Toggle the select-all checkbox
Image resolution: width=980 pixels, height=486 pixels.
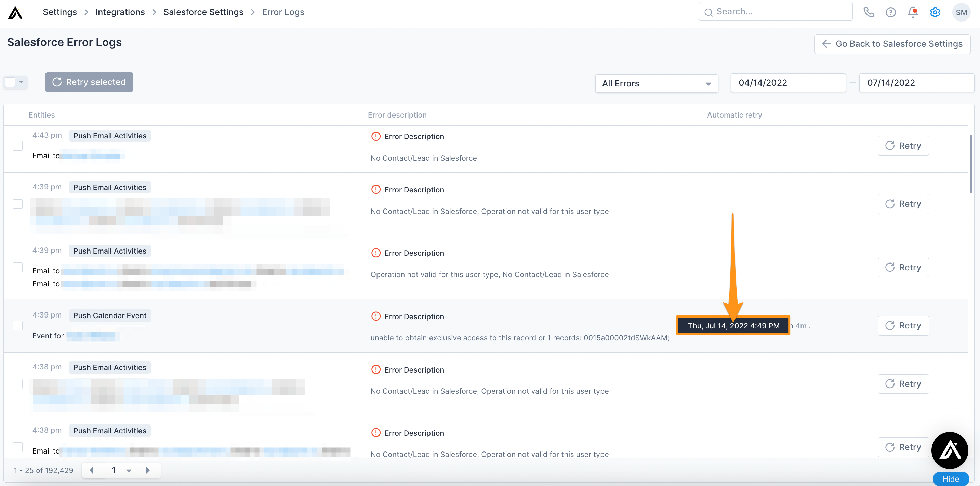(10, 82)
